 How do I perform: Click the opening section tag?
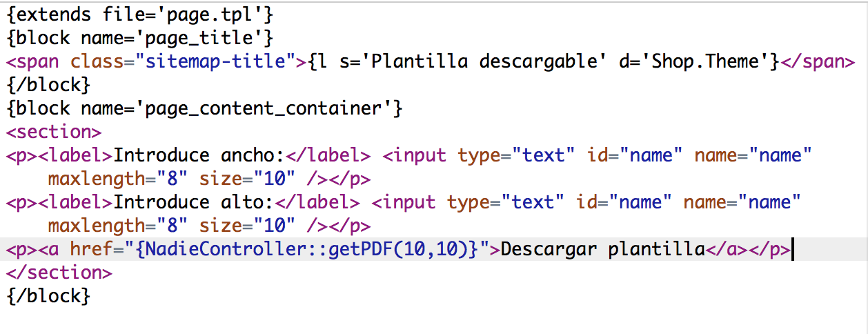[54, 132]
